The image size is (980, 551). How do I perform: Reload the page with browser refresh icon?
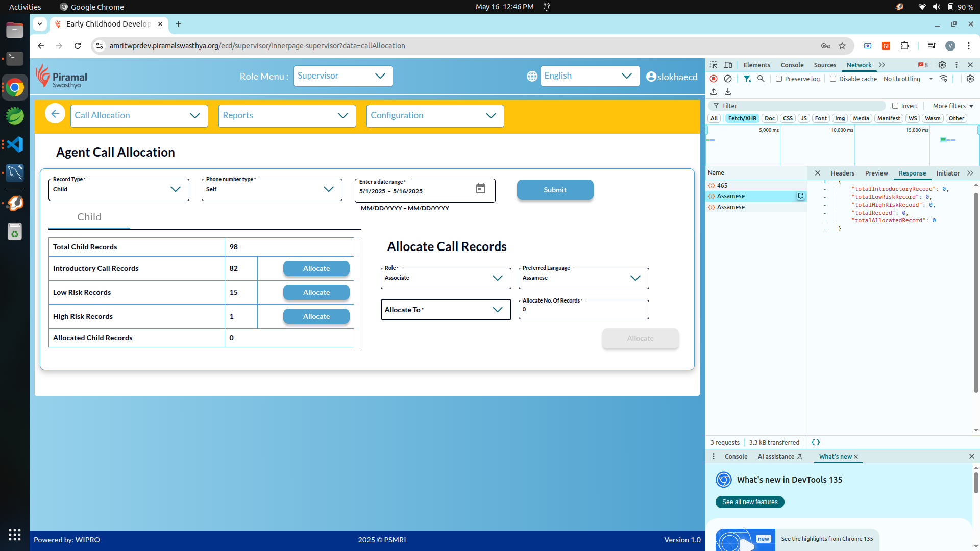(x=78, y=46)
